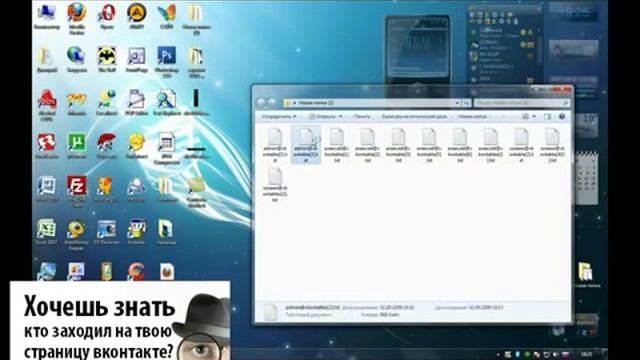Open the ZD Recorder desktop shortcut
The image size is (640, 360).
click(x=107, y=233)
